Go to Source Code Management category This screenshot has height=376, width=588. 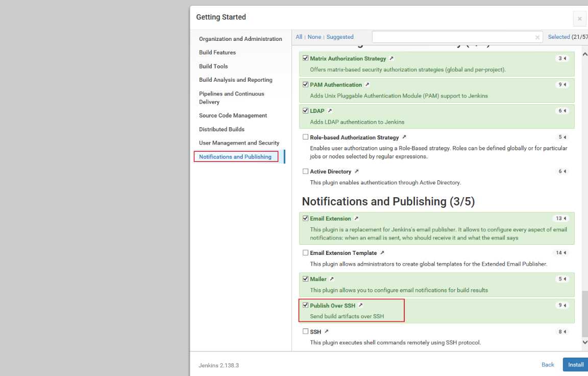click(x=233, y=115)
